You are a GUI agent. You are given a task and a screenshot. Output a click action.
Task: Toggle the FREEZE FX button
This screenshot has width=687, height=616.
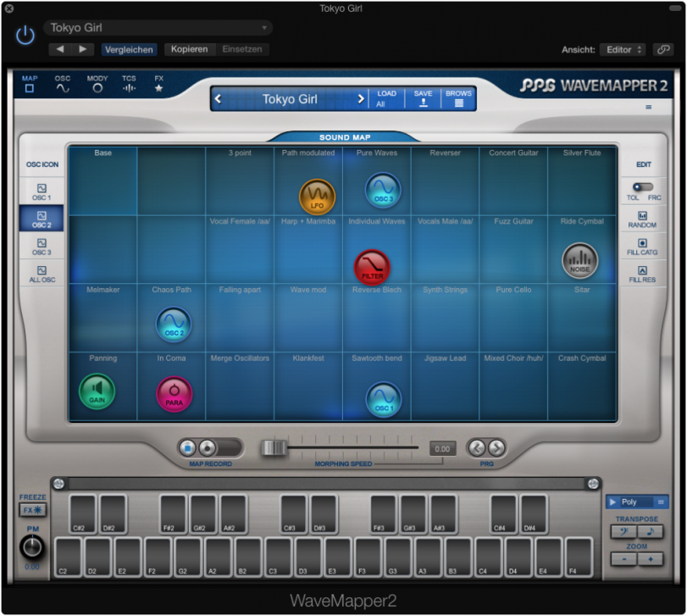(x=32, y=509)
